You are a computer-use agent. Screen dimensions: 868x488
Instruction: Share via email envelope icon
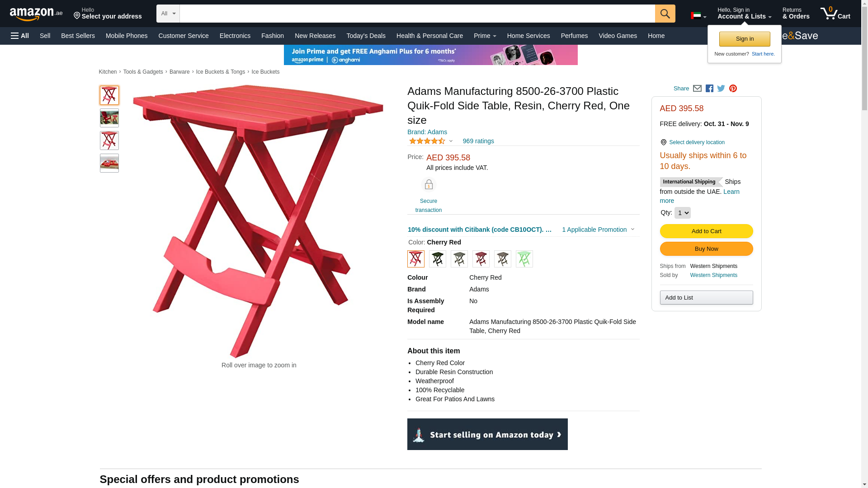pyautogui.click(x=697, y=89)
